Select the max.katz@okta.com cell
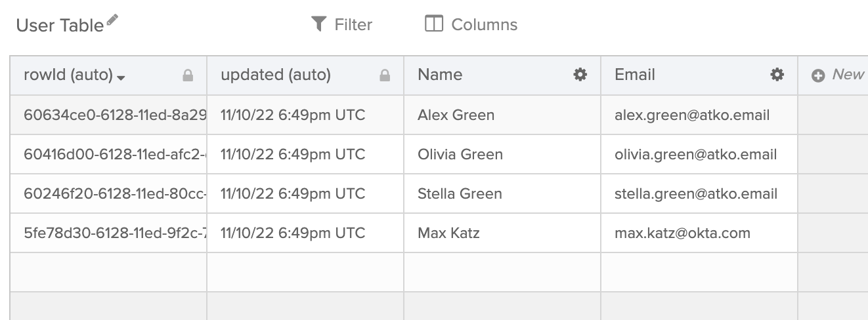The image size is (868, 320). 699,233
